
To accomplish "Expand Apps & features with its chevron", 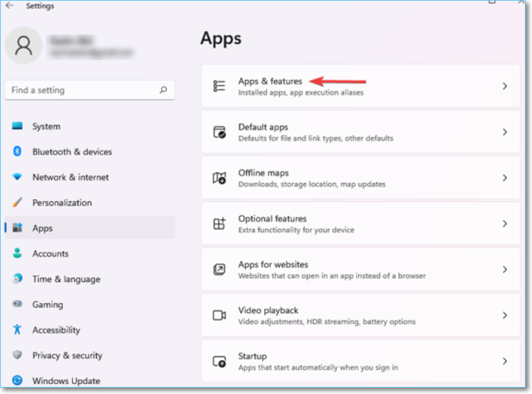I will pyautogui.click(x=504, y=86).
